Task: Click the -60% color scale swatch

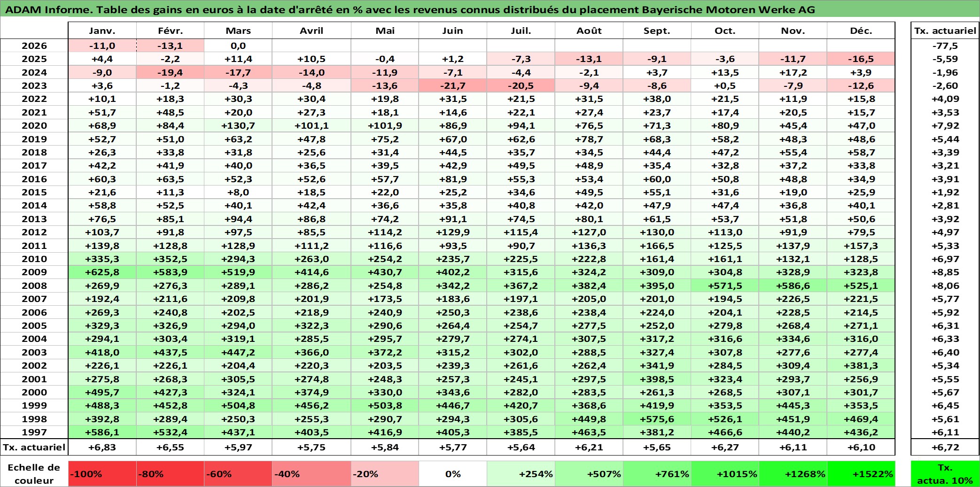Action: [x=238, y=473]
